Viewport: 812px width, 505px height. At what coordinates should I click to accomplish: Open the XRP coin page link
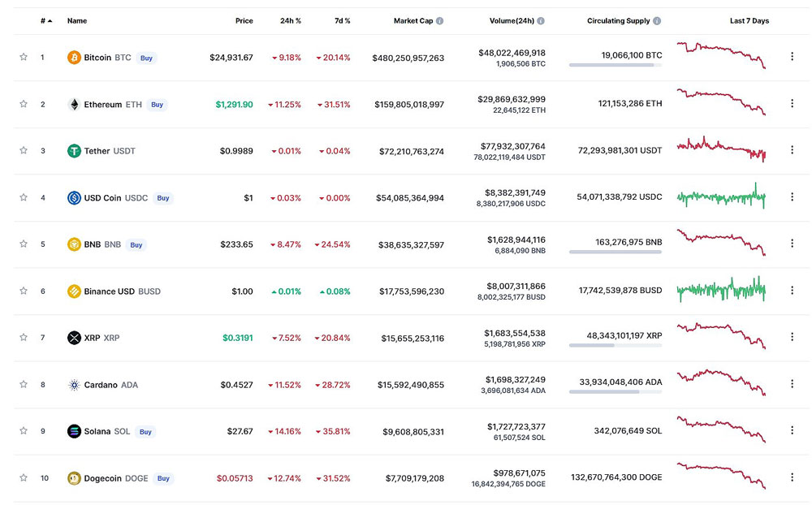[102, 338]
